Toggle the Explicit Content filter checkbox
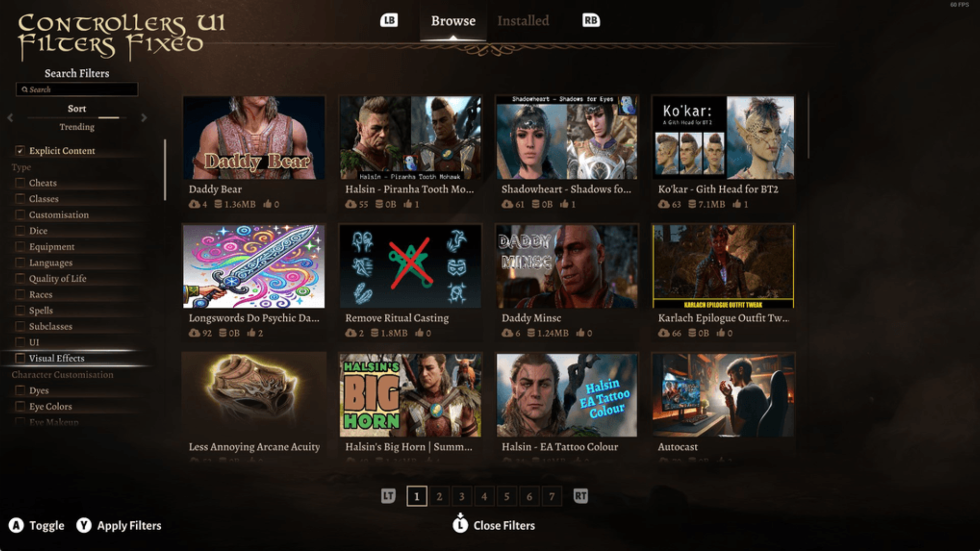This screenshot has width=980, height=551. coord(19,150)
